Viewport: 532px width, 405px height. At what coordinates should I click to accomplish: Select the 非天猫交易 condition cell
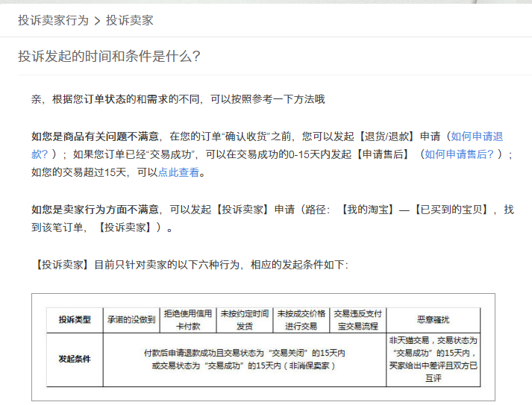coord(433,359)
